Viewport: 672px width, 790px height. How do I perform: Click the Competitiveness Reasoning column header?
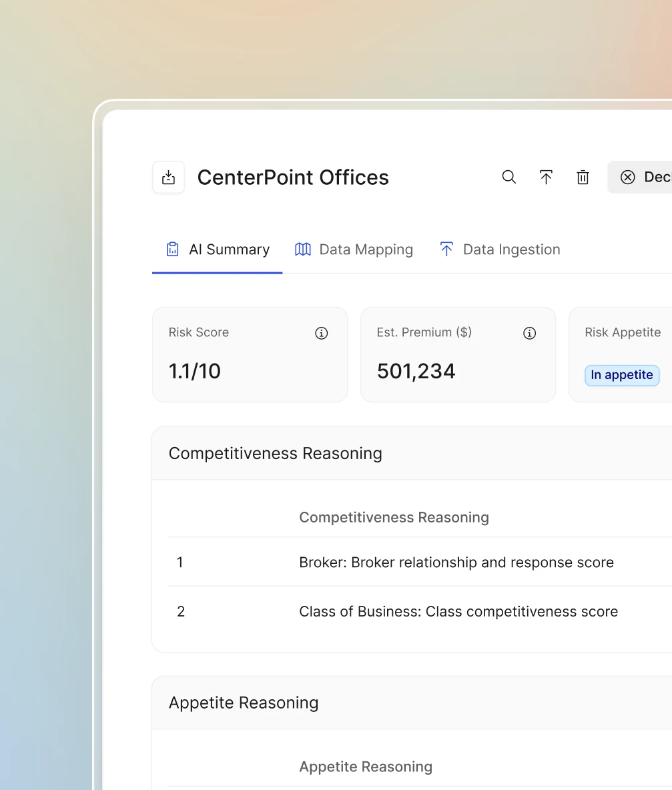[x=394, y=517]
